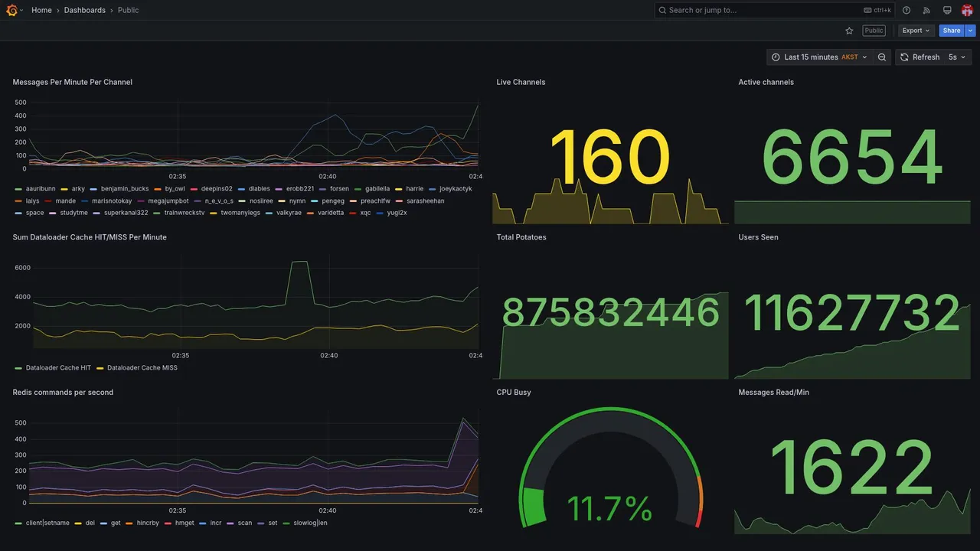The image size is (980, 551).
Task: Open the Grafana logo menu
Action: 11,10
